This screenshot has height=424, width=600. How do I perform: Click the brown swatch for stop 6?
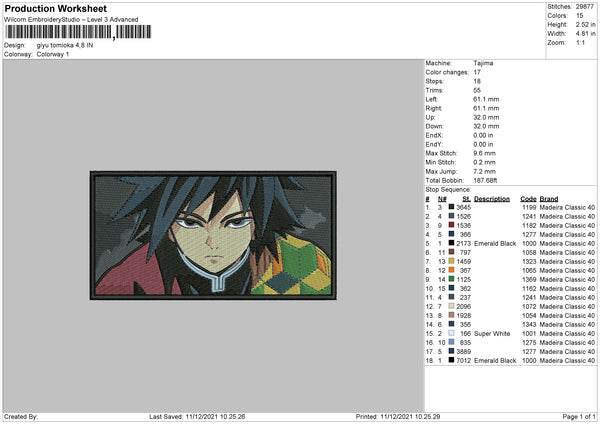(451, 252)
